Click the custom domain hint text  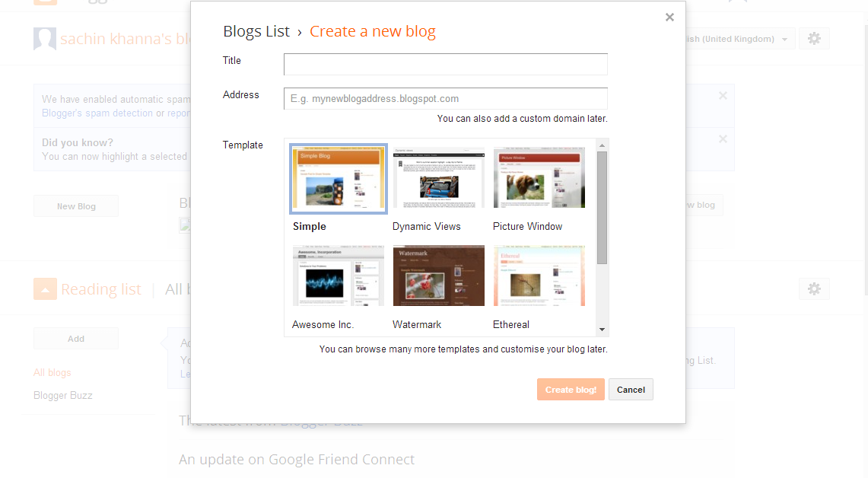[522, 119]
